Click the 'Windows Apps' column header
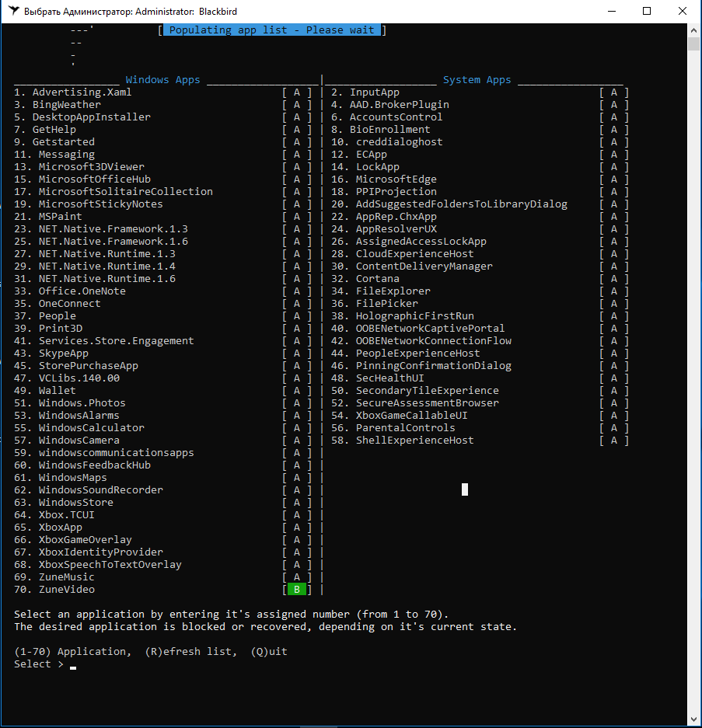 [162, 80]
